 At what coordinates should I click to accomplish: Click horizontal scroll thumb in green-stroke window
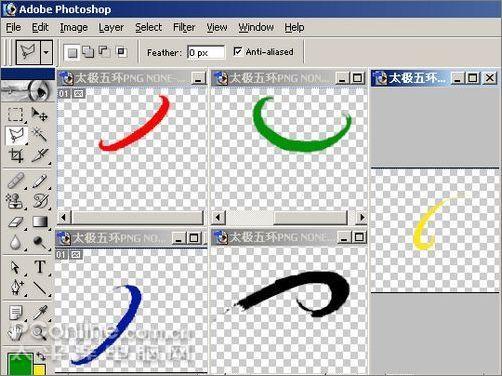[x=310, y=218]
